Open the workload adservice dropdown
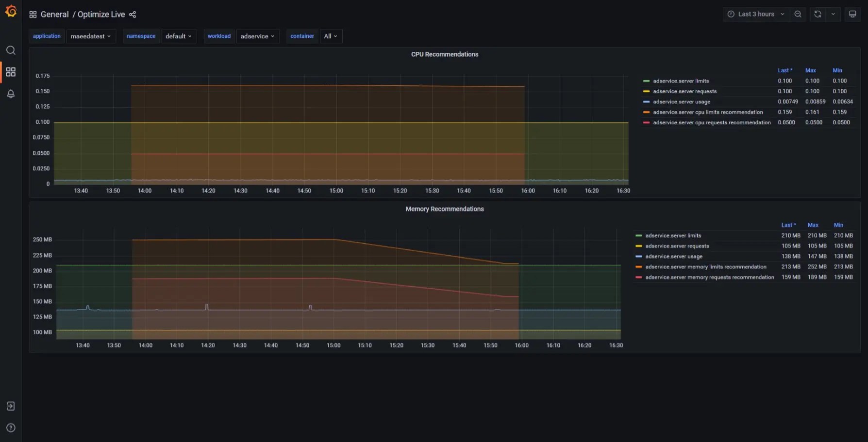 tap(258, 36)
